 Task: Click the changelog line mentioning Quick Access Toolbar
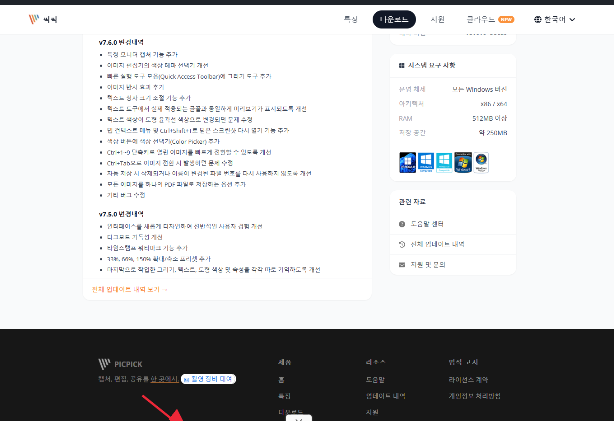tap(189, 76)
